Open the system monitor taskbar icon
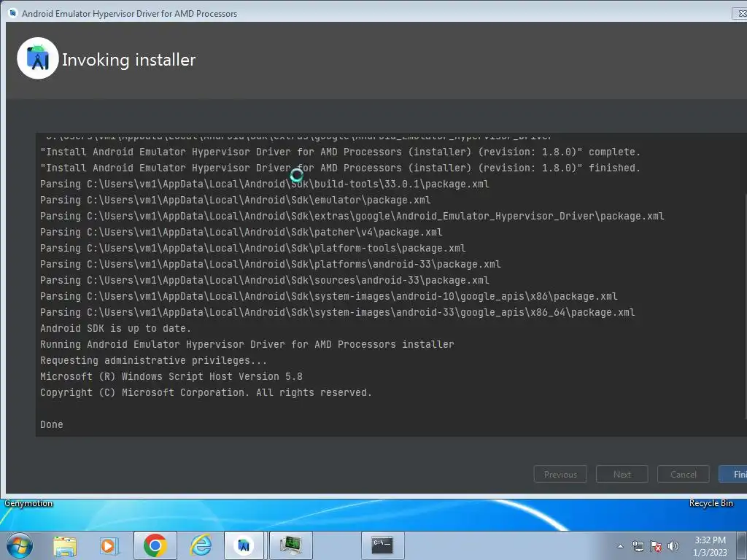Image resolution: width=747 pixels, height=560 pixels. coord(290,545)
